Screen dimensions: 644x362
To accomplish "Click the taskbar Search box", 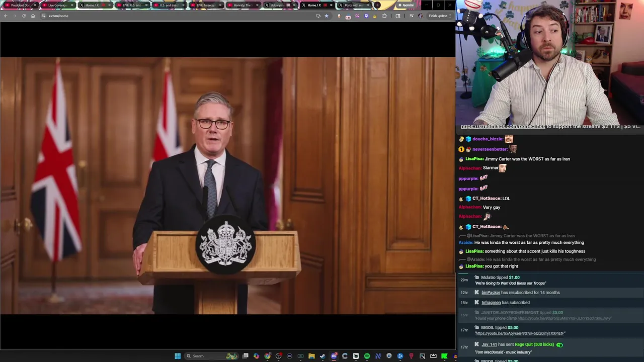I will (211, 356).
